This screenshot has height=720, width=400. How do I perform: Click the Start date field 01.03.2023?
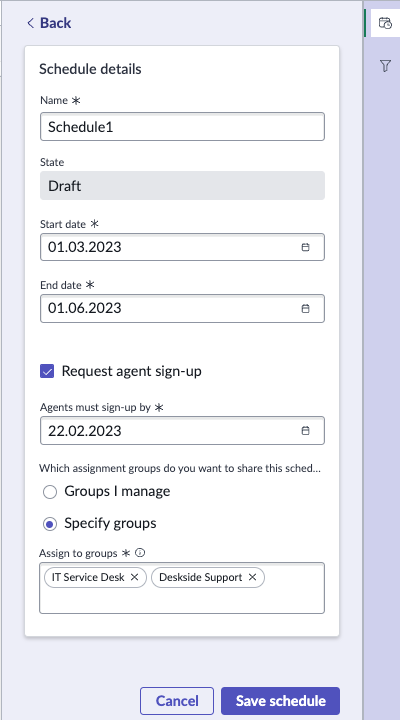pyautogui.click(x=182, y=247)
